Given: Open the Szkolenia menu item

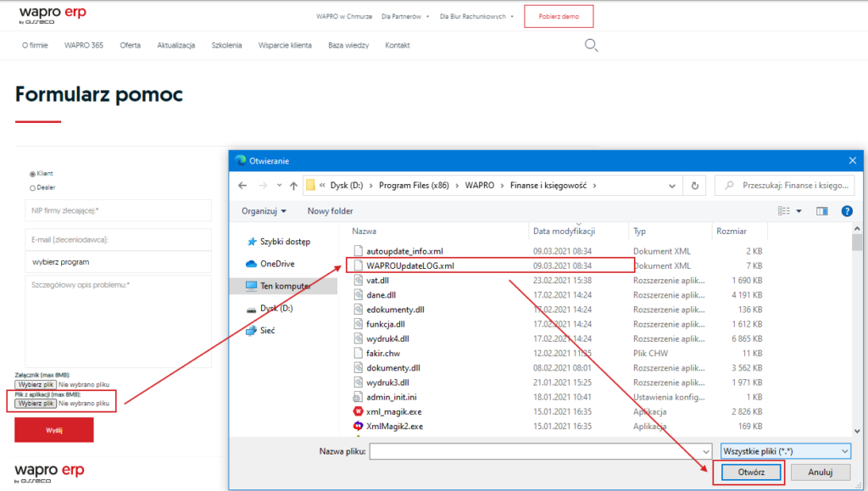Looking at the screenshot, I should (x=226, y=46).
